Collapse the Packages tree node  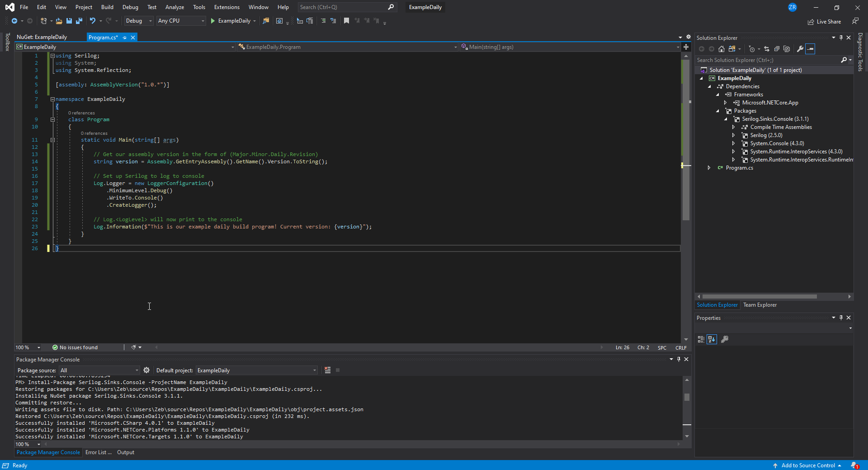pos(717,111)
